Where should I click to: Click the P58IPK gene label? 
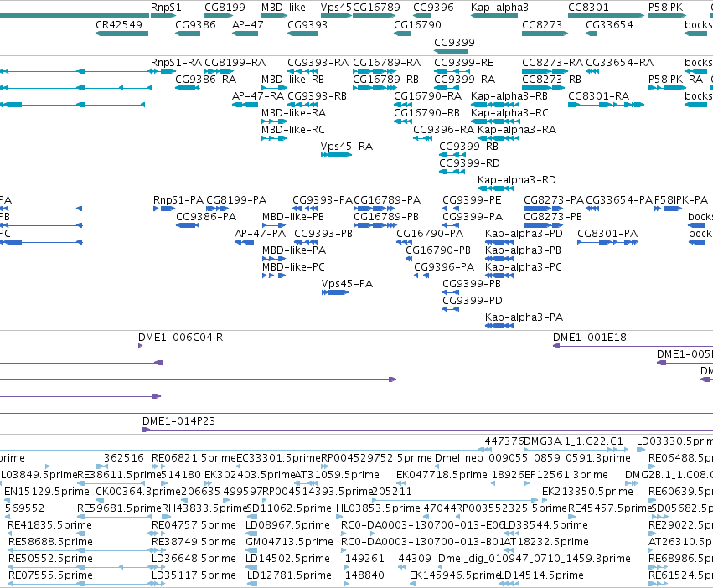point(666,8)
